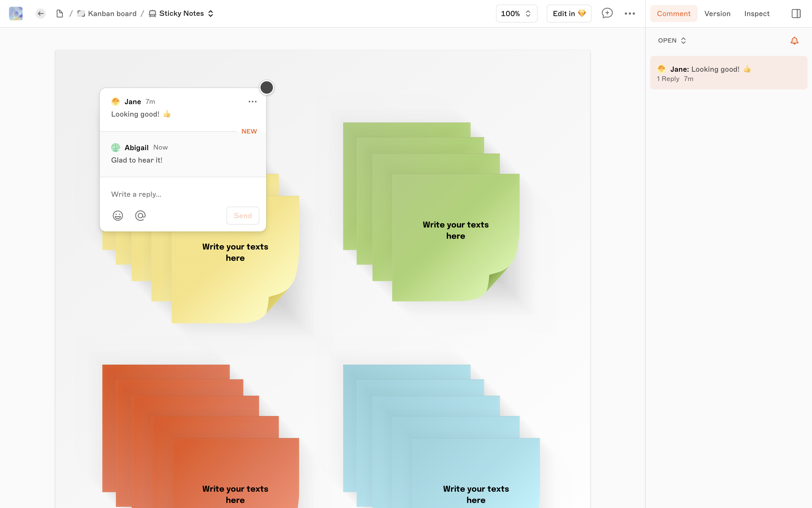The width and height of the screenshot is (812, 508).
Task: Click Jane's avatar in the comment popup
Action: click(x=115, y=102)
